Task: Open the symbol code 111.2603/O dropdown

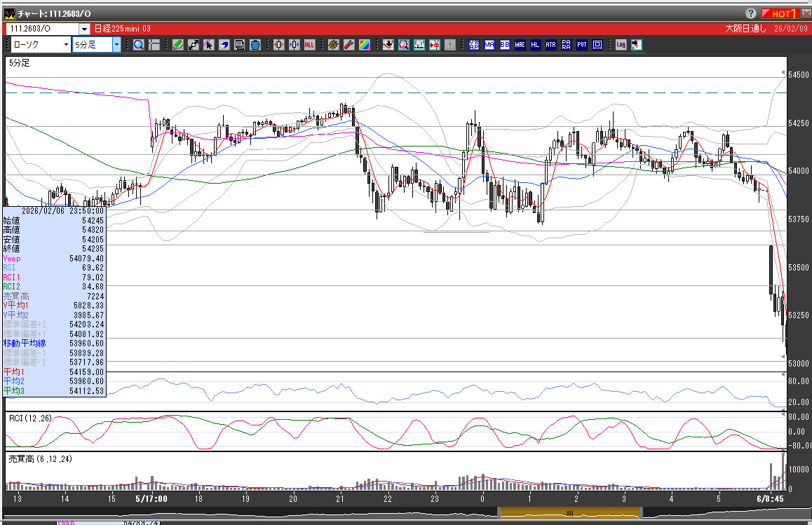Action: [x=84, y=29]
